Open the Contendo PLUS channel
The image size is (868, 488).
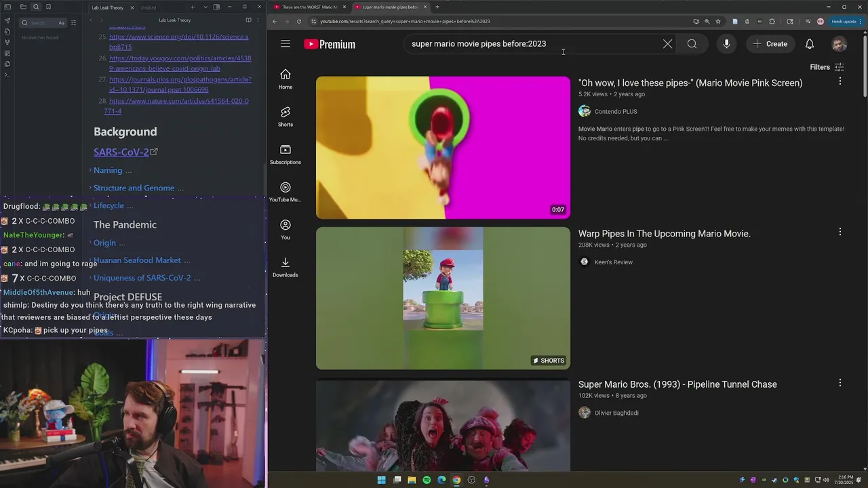point(616,111)
